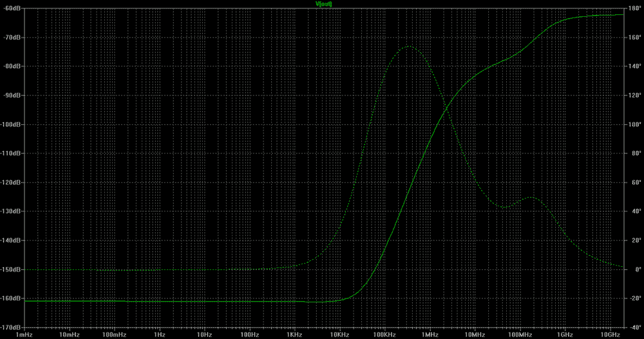Click the 1GHz frequency axis label
The width and height of the screenshot is (644, 339).
(x=565, y=335)
